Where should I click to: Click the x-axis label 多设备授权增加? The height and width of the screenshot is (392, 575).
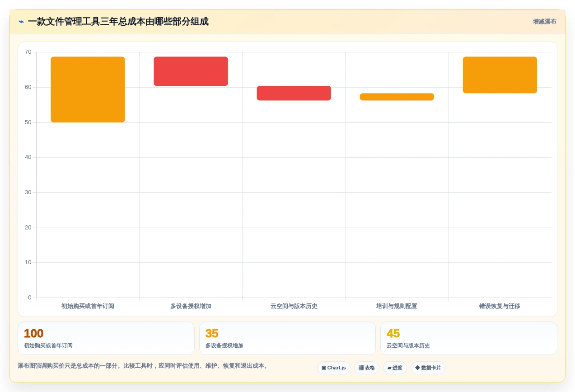pyautogui.click(x=191, y=306)
